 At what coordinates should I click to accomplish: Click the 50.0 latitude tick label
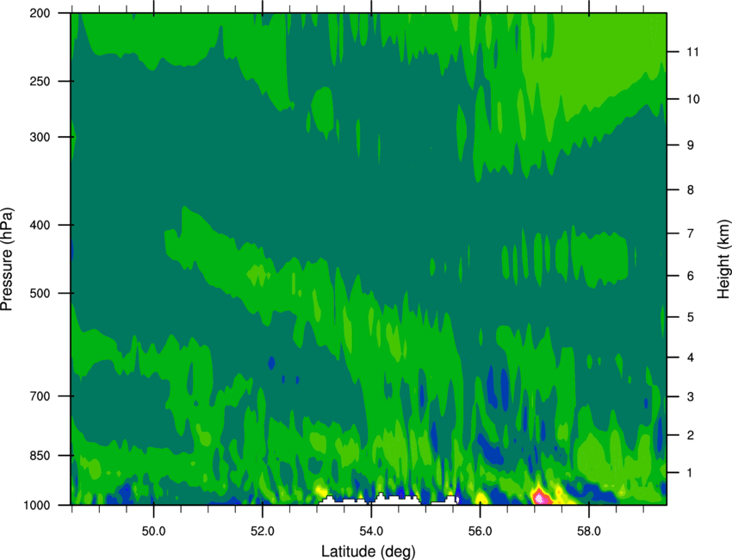(153, 532)
